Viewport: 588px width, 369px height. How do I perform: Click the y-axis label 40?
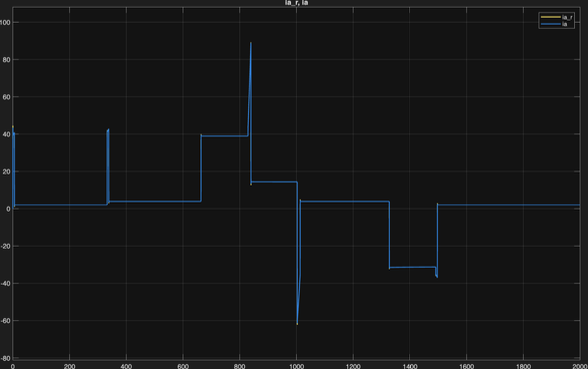click(x=5, y=134)
